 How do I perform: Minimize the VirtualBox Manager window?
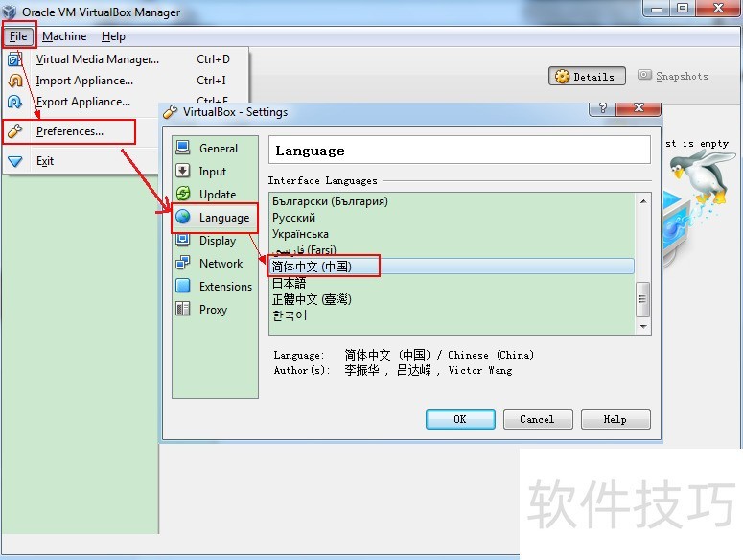point(657,9)
